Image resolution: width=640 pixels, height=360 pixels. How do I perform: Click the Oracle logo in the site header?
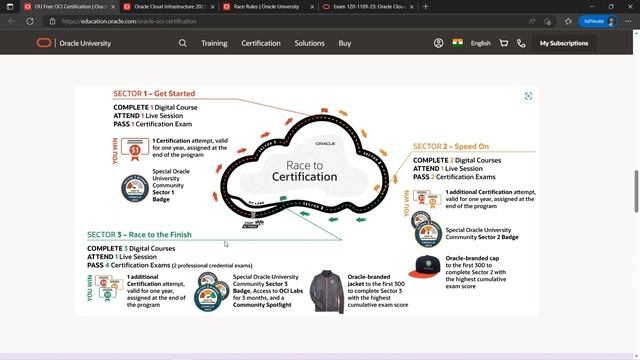(x=44, y=43)
